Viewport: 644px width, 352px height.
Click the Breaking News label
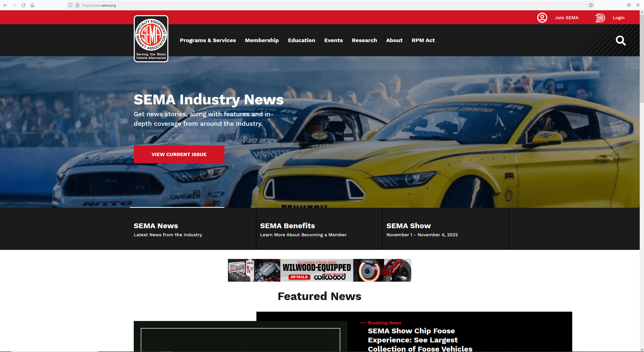(x=385, y=323)
